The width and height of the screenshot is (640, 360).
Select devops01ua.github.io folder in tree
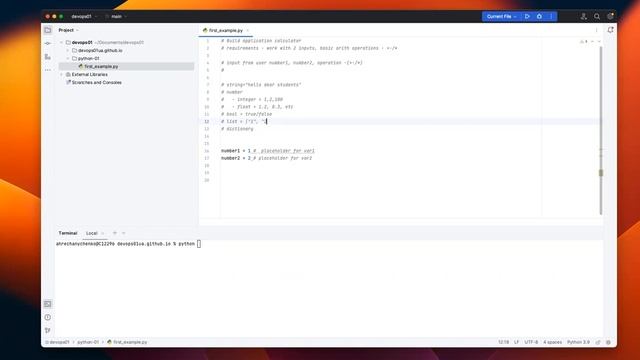pyautogui.click(x=100, y=51)
